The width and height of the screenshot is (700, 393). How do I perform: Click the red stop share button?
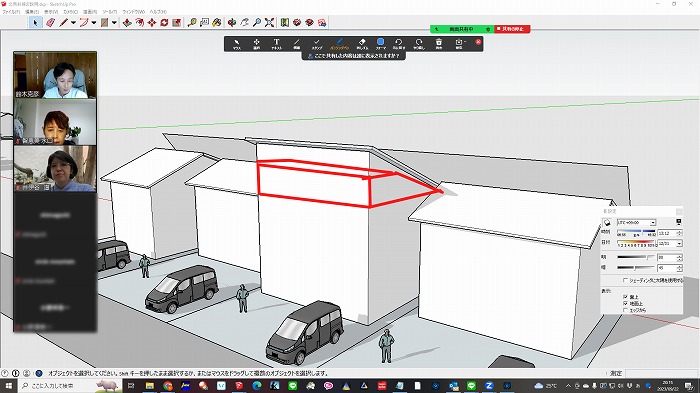click(512, 29)
